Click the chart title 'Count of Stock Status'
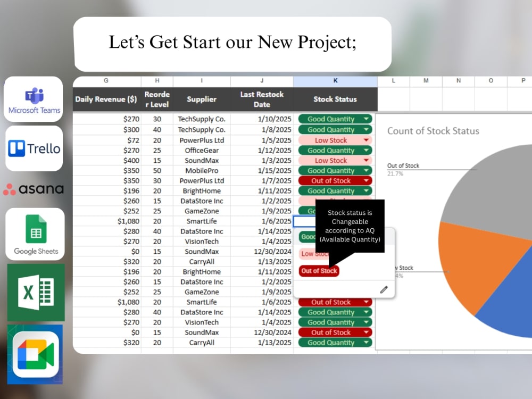 [433, 131]
